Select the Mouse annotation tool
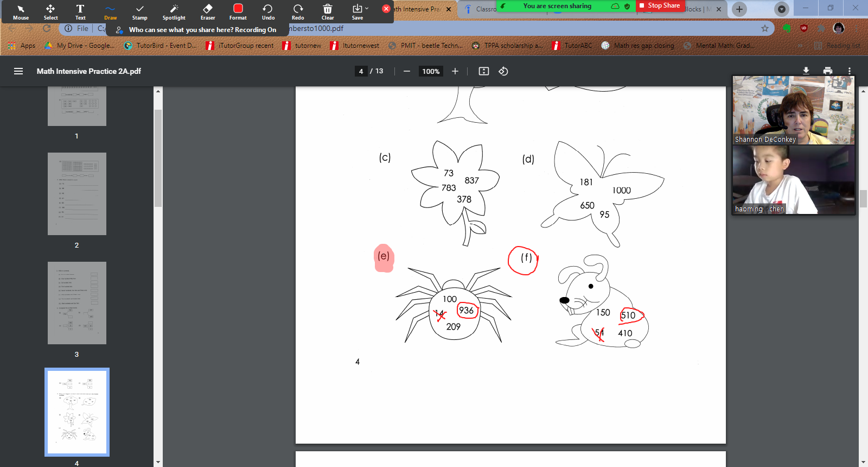The width and height of the screenshot is (868, 467). pos(21,12)
